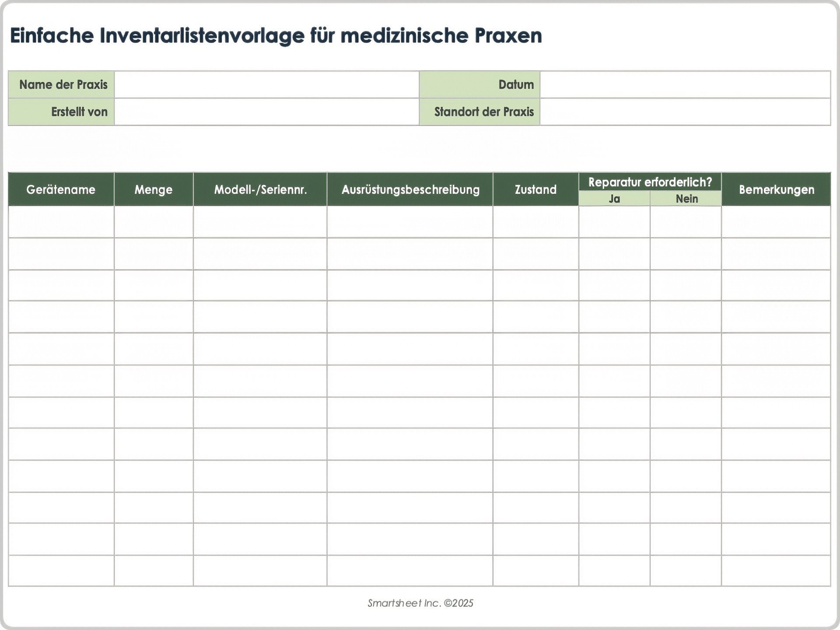This screenshot has height=630, width=840.
Task: Check first row Ja cell
Action: pos(614,222)
